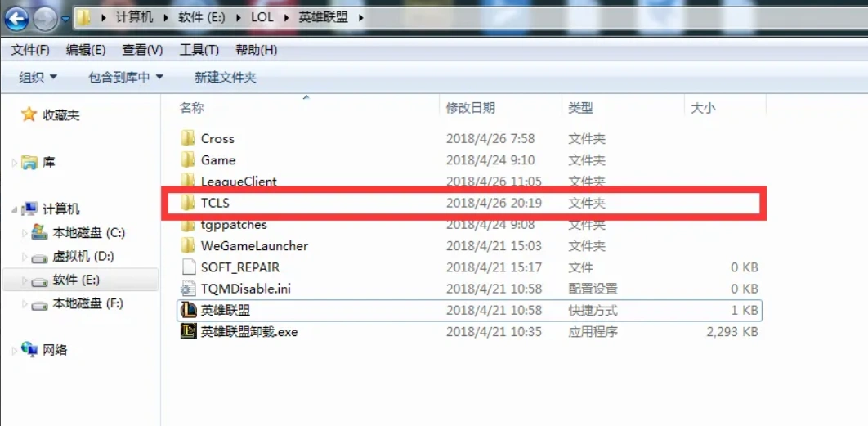This screenshot has width=868, height=426.
Task: Open the 文件(F) menu
Action: 30,51
